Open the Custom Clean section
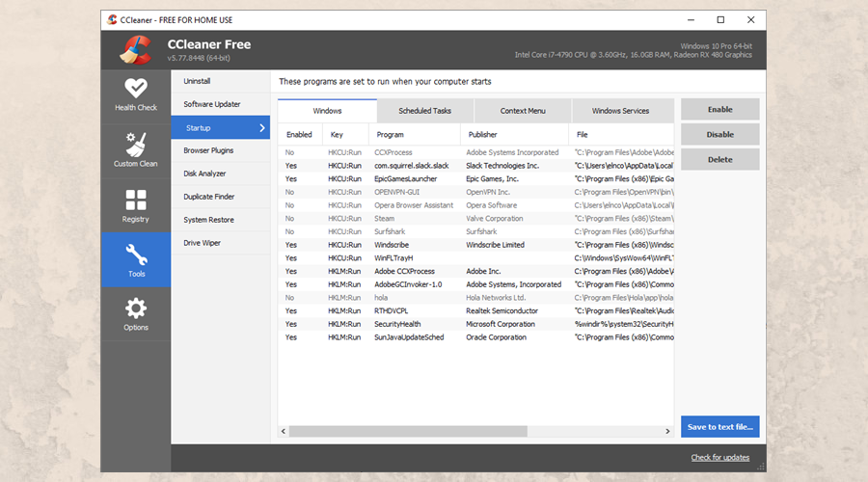 tap(136, 150)
